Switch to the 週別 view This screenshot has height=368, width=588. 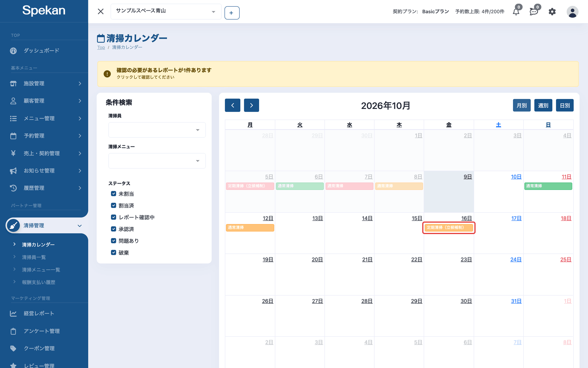point(543,105)
